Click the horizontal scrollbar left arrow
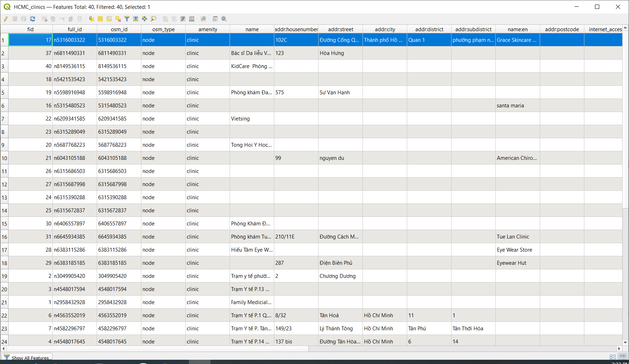This screenshot has width=629, height=364. [x=3, y=349]
